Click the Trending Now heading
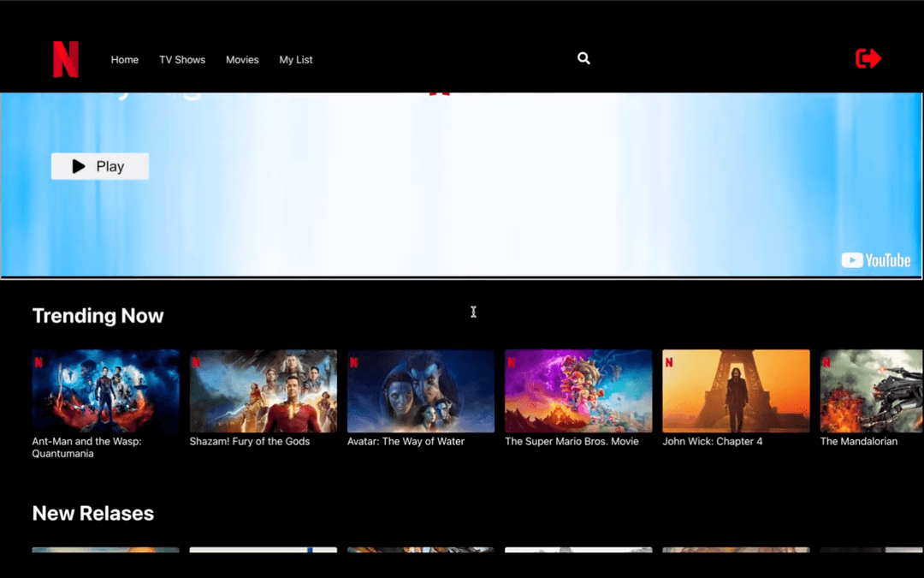The width and height of the screenshot is (924, 578). point(98,316)
